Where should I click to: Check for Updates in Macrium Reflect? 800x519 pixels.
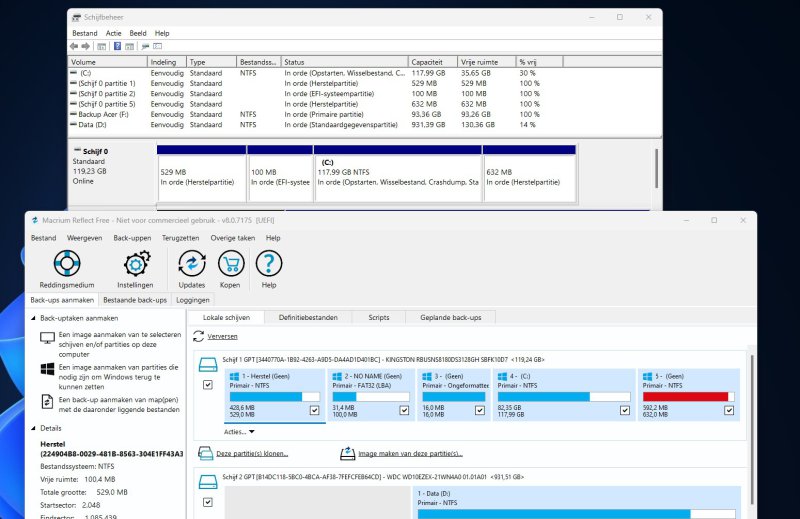pos(191,264)
